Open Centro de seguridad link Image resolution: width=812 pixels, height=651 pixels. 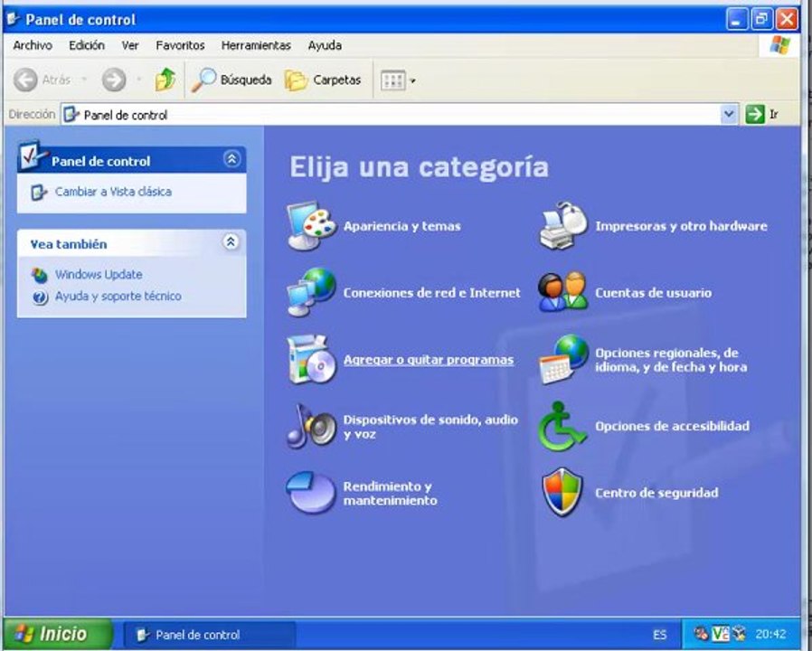(x=656, y=493)
